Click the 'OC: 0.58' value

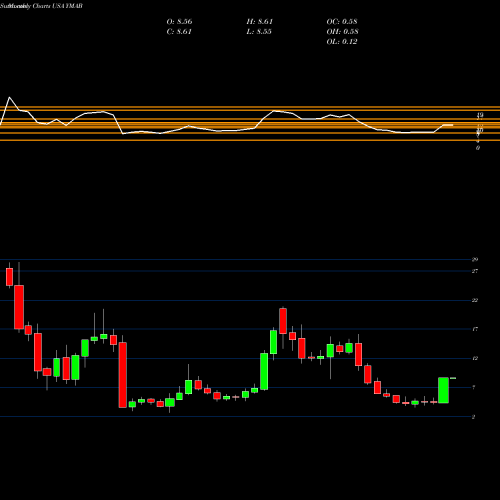[342, 22]
